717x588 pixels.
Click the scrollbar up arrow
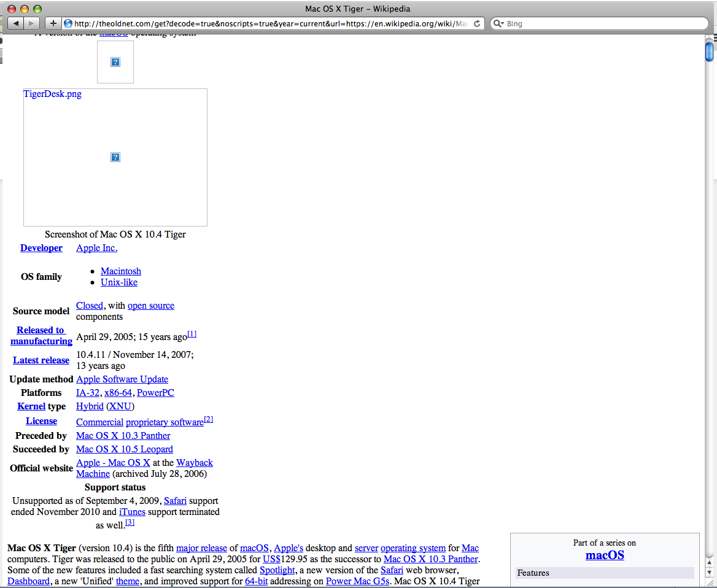(x=709, y=562)
